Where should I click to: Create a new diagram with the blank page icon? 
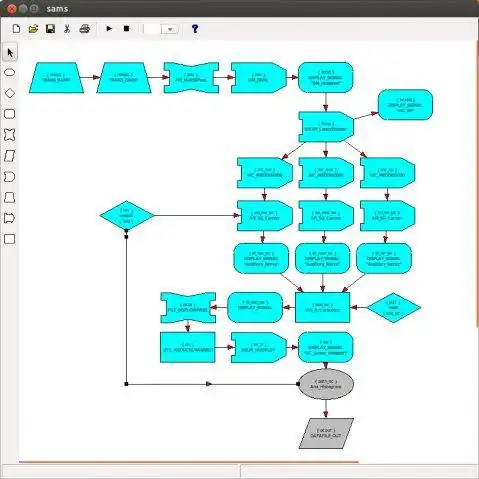pos(16,29)
